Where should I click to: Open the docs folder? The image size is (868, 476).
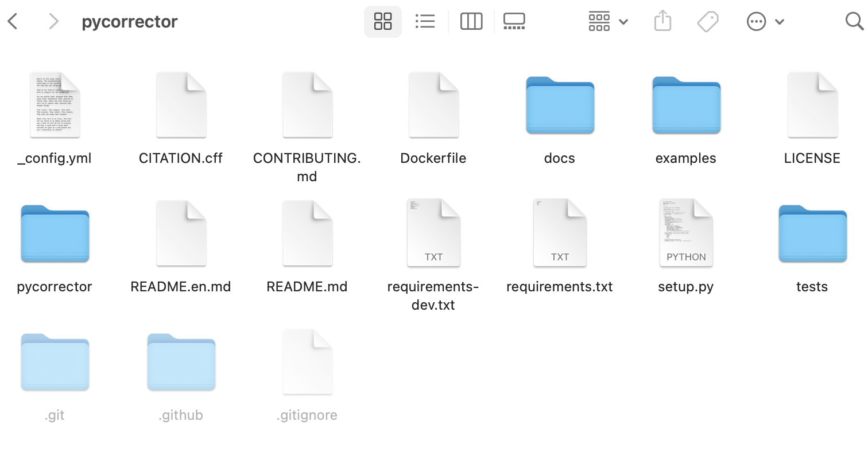point(559,105)
